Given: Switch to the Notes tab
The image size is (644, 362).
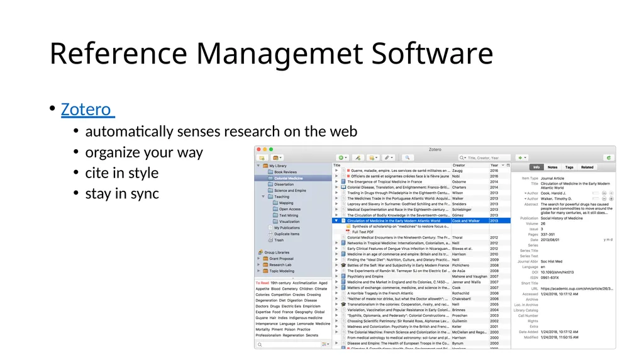Looking at the screenshot, I should pos(552,167).
